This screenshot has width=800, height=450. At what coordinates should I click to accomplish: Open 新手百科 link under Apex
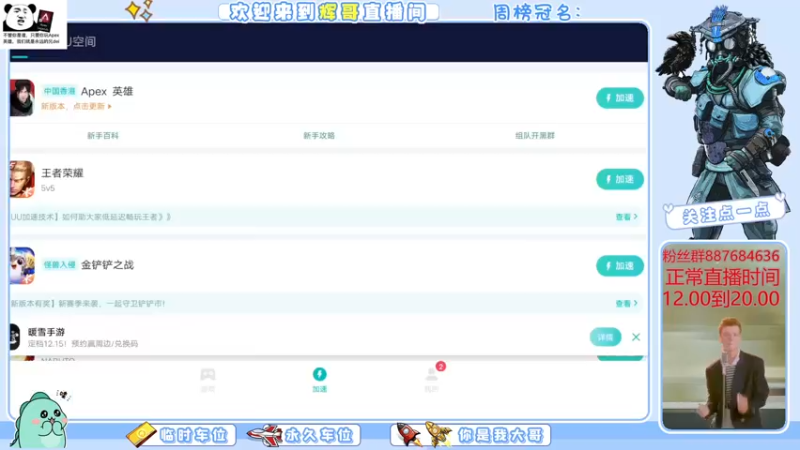pyautogui.click(x=103, y=136)
